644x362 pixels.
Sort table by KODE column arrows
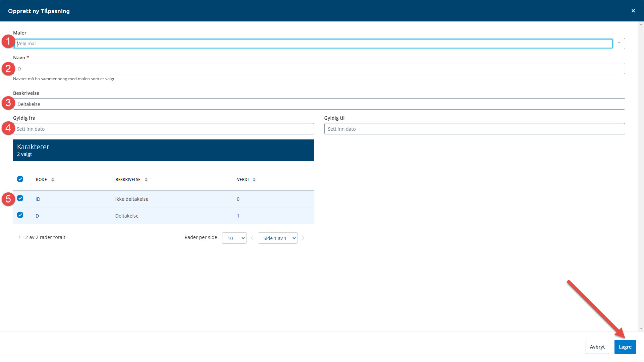53,180
